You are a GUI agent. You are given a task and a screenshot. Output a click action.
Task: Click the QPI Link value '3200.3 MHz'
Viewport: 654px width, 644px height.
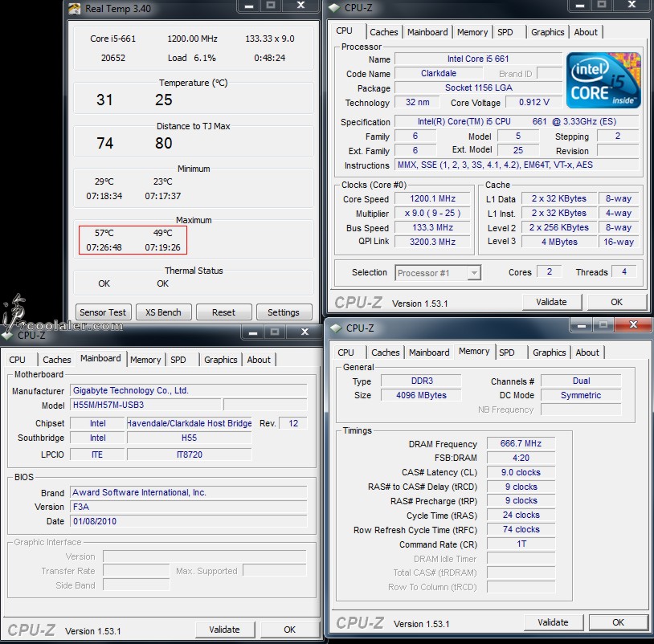click(x=432, y=243)
